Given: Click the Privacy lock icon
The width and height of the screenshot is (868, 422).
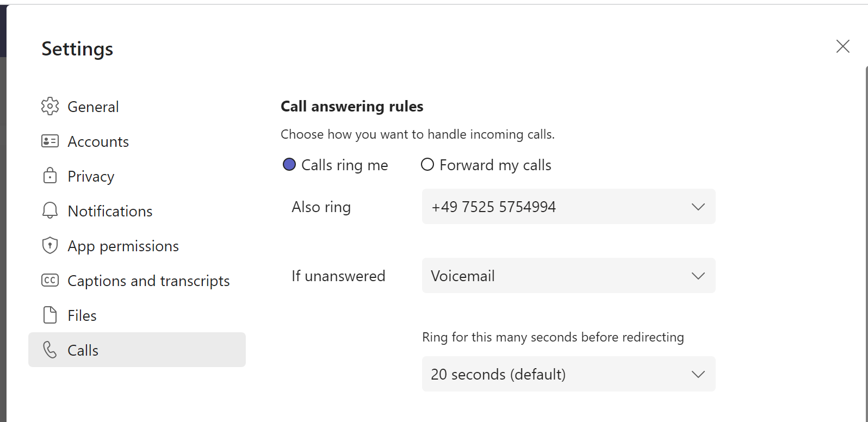Looking at the screenshot, I should (50, 176).
